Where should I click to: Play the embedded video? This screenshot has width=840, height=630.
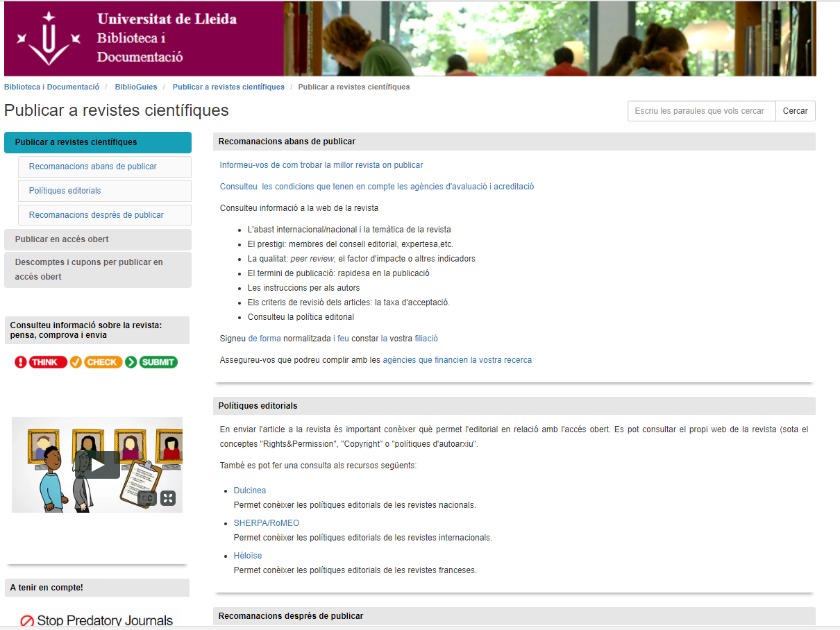103,465
